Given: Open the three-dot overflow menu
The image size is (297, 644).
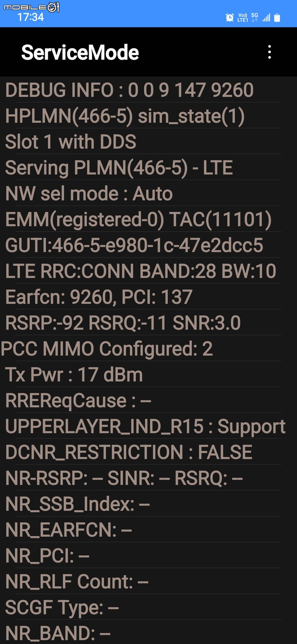Looking at the screenshot, I should [269, 52].
